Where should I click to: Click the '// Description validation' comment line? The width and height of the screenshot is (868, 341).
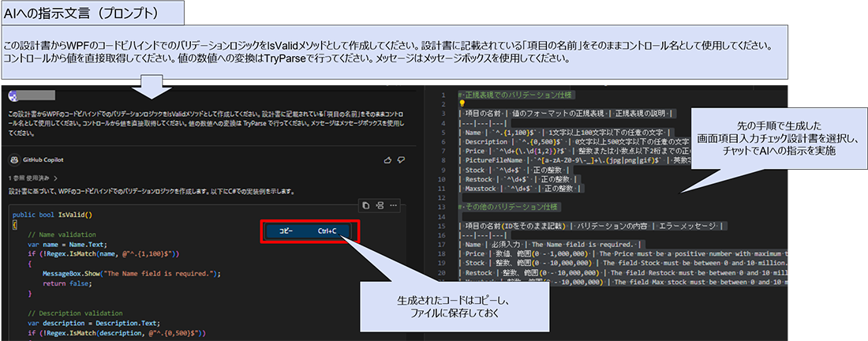pyautogui.click(x=75, y=313)
